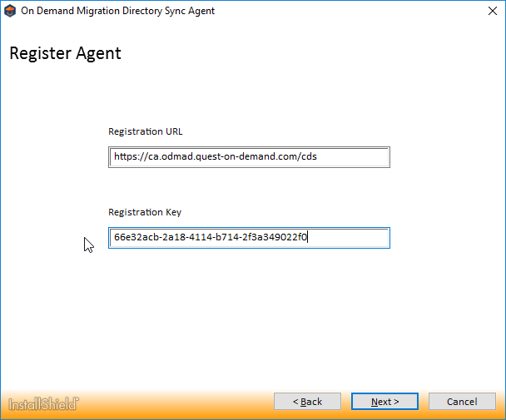Cancel the agent installation
The width and height of the screenshot is (506, 420).
[x=462, y=402]
